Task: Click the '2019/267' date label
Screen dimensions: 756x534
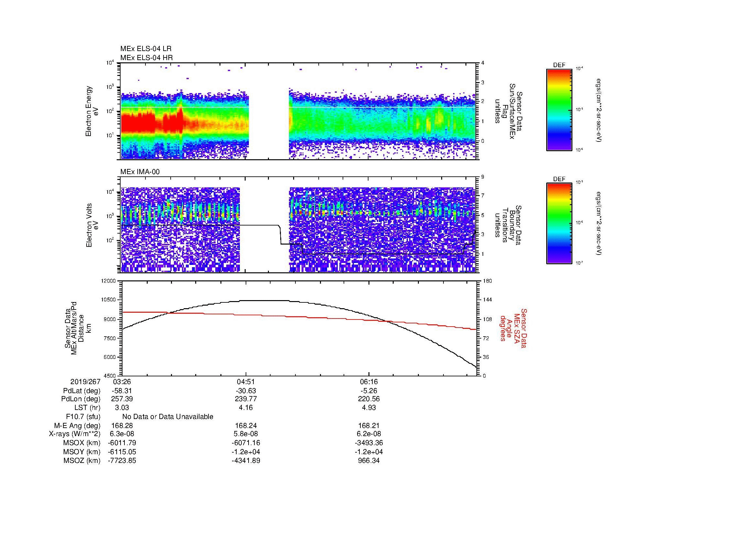Action: click(x=85, y=382)
